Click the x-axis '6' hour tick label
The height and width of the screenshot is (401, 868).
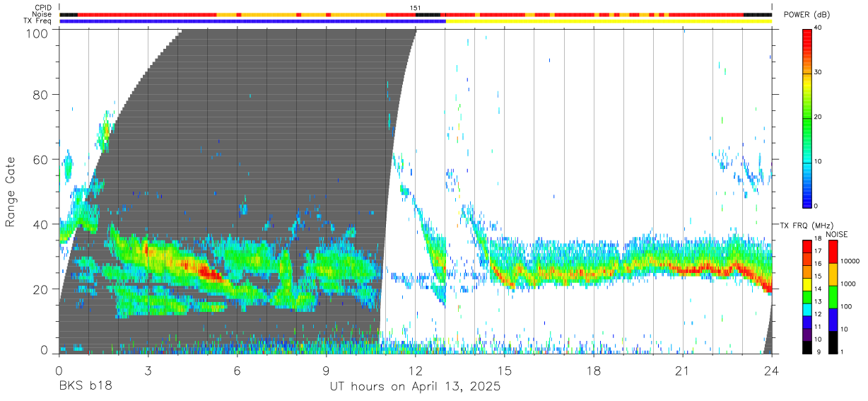point(237,371)
